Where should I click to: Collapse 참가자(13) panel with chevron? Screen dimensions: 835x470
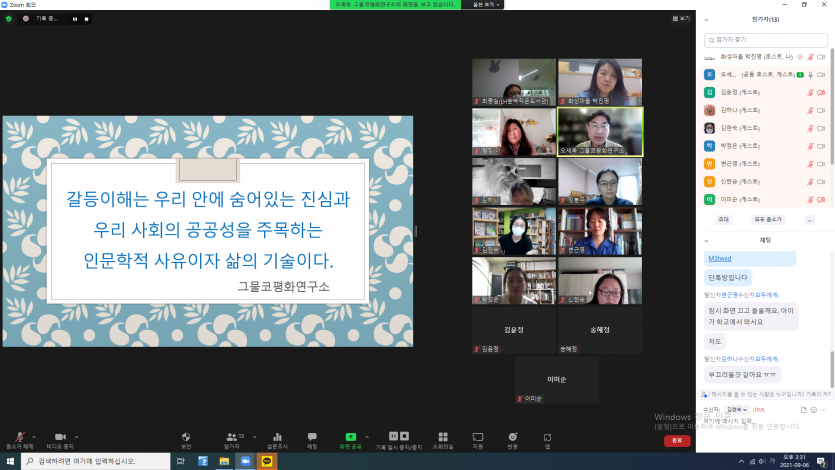pos(707,20)
